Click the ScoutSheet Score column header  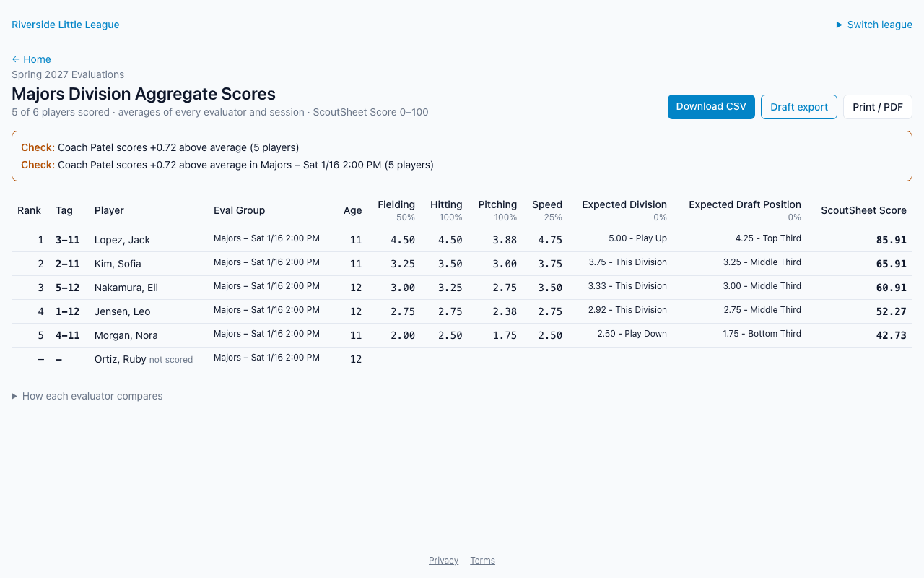(x=863, y=210)
